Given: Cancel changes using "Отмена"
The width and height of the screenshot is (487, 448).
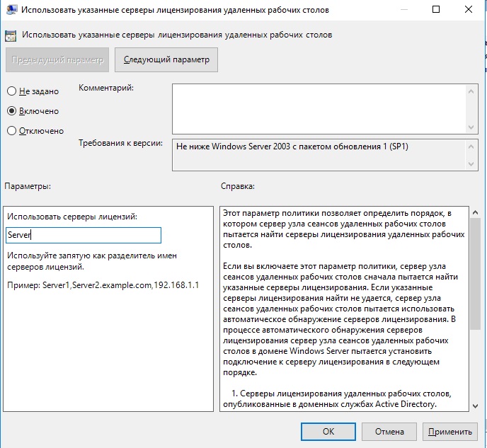Looking at the screenshot, I should [x=389, y=431].
